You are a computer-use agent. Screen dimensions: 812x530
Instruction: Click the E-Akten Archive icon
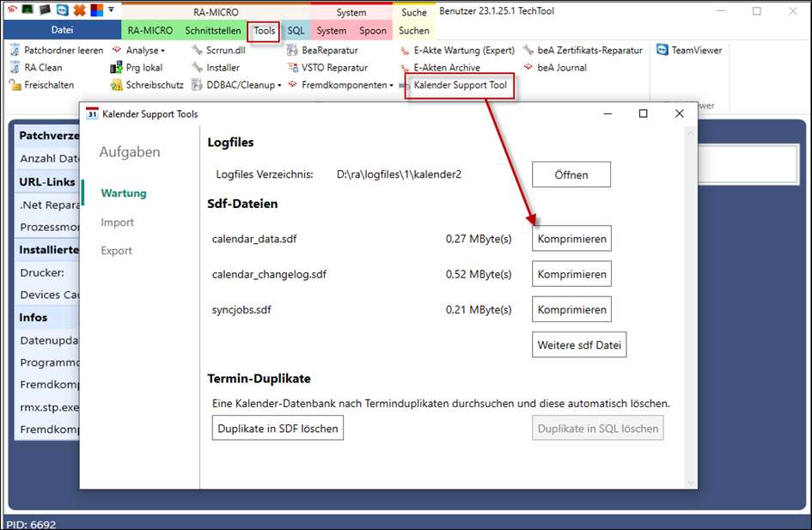tap(405, 68)
